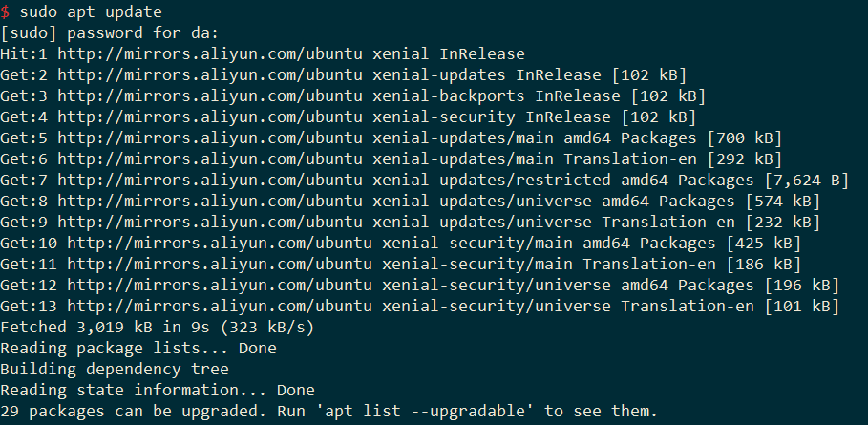The width and height of the screenshot is (868, 425).
Task: Click the mirrors.aliyun.com URL on Get:8
Action: (x=210, y=202)
